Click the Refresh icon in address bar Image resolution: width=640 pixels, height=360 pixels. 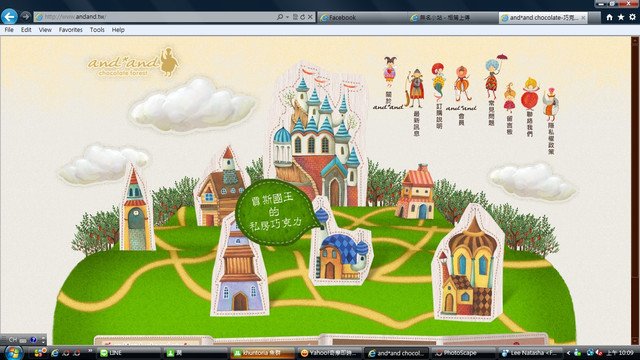coord(302,17)
